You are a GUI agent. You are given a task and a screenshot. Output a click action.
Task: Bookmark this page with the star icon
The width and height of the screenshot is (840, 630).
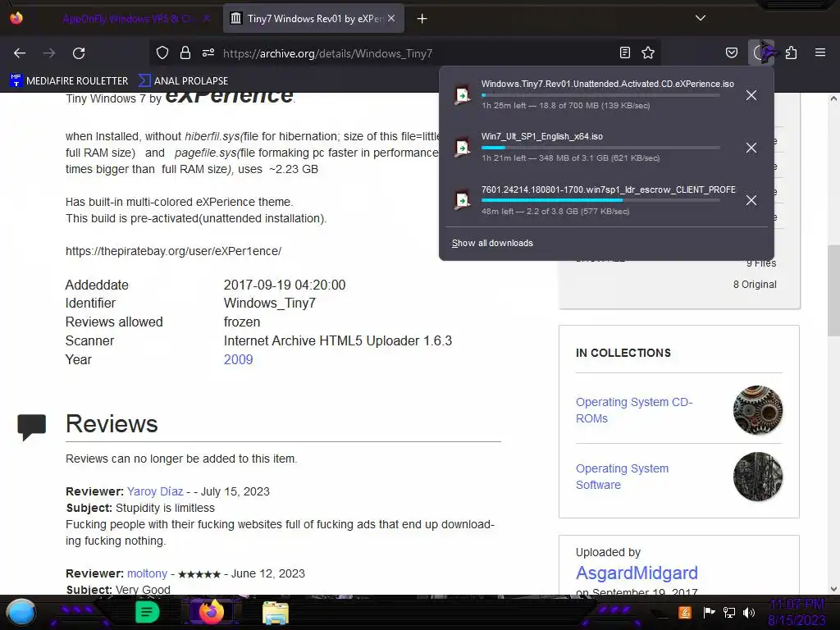648,52
